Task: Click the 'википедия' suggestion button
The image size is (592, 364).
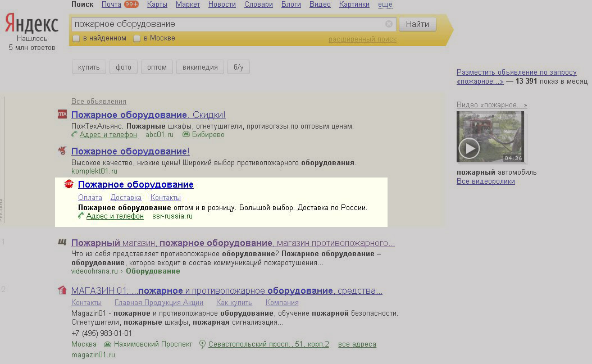Action: coord(200,67)
